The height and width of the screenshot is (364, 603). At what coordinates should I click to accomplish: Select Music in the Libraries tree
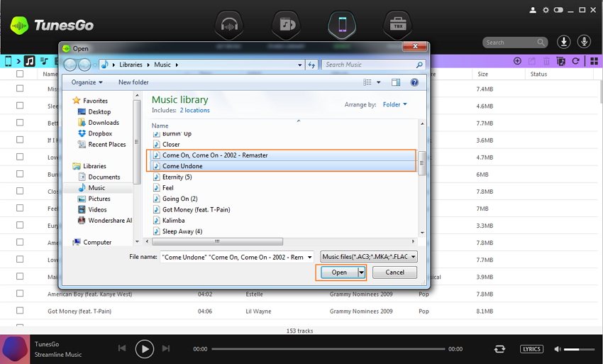(x=96, y=188)
